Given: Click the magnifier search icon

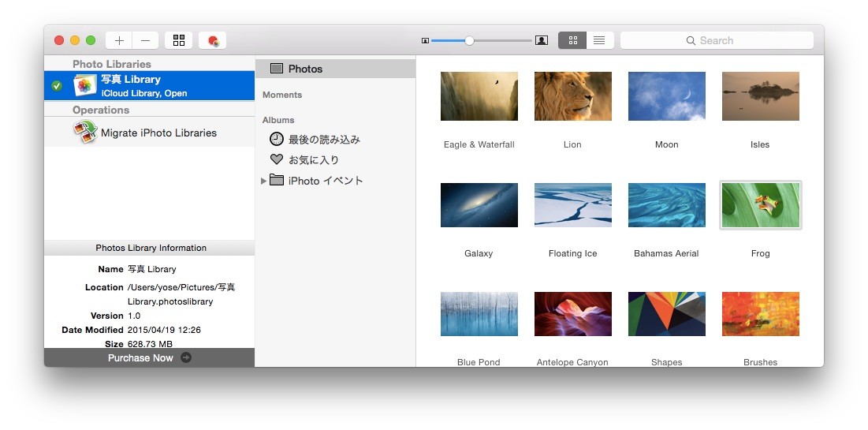Looking at the screenshot, I should (691, 40).
